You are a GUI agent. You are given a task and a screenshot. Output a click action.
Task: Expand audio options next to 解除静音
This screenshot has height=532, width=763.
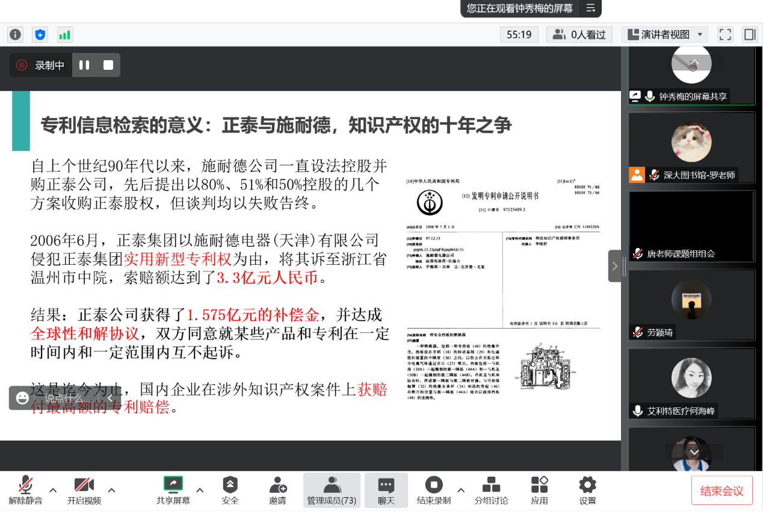[x=53, y=490]
